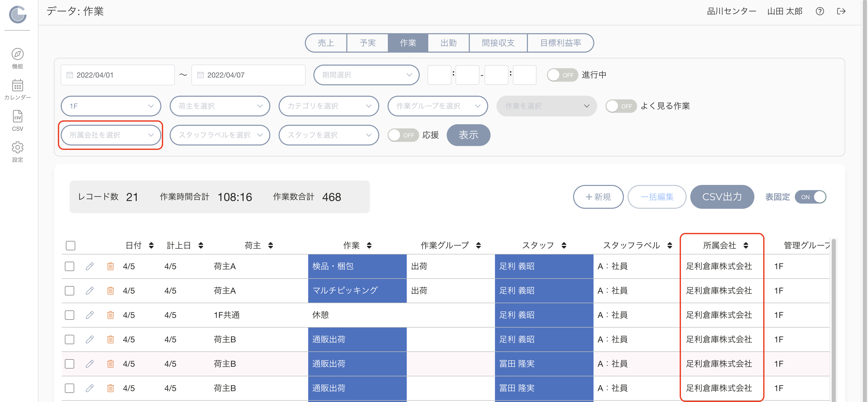The height and width of the screenshot is (402, 868).
Task: Open the 期間選択 dropdown
Action: (x=366, y=75)
